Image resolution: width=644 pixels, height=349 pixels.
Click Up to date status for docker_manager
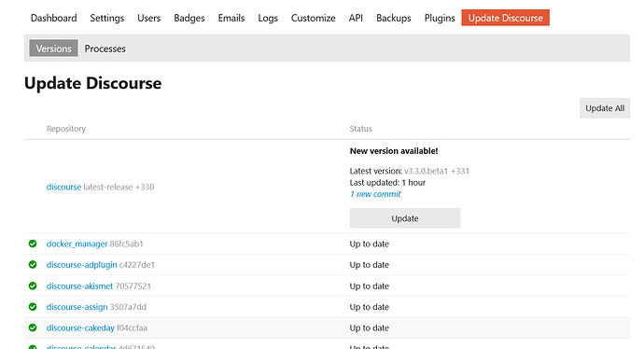click(x=370, y=244)
